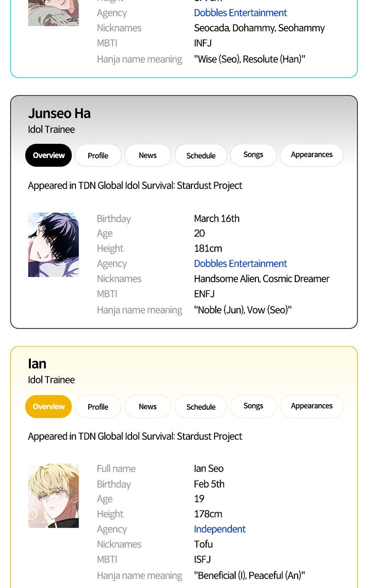This screenshot has width=368, height=588.
Task: Select Ian's yellow Overview tab
Action: 48,407
